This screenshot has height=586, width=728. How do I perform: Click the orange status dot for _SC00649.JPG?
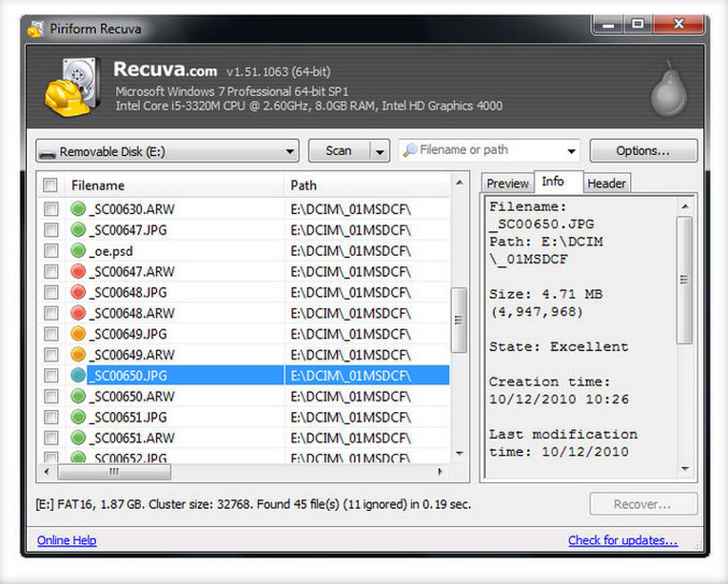pos(78,334)
